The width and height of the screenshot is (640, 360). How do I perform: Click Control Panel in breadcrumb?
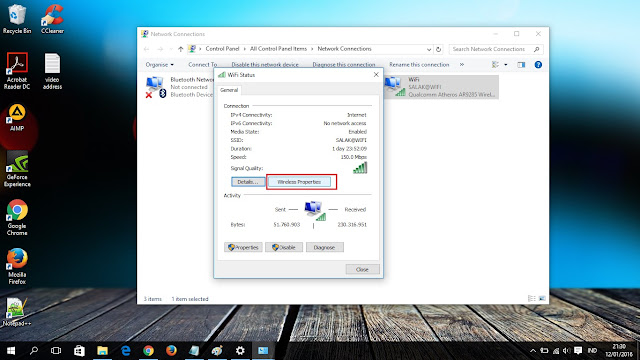click(222, 49)
